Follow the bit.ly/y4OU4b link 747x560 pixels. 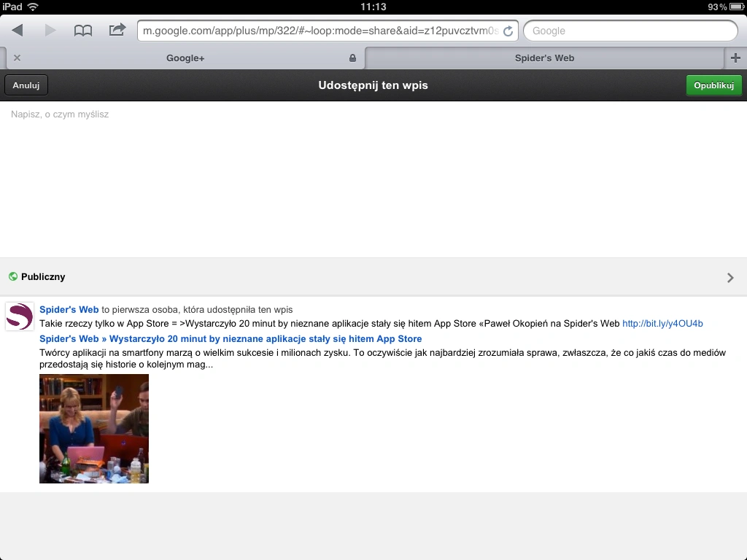click(662, 324)
